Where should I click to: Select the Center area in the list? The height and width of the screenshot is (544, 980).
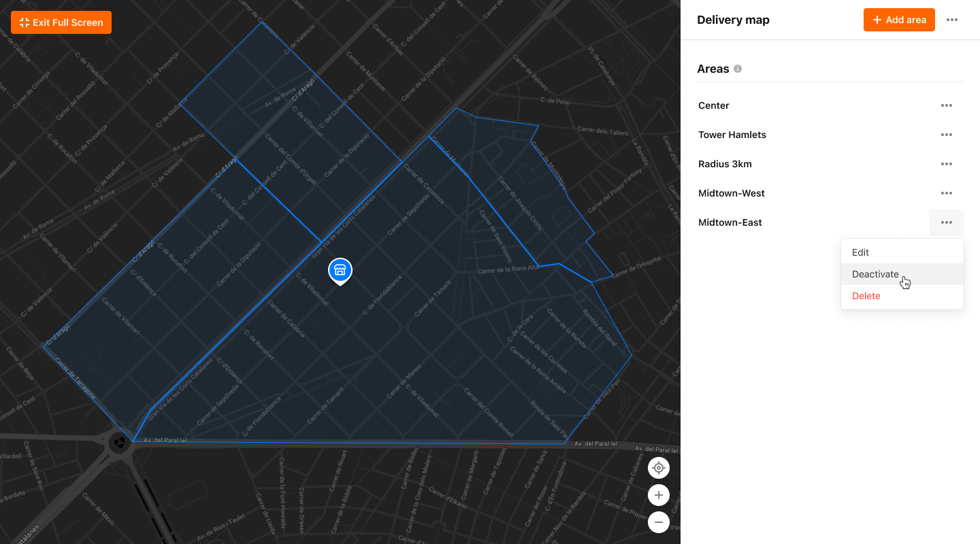tap(714, 105)
